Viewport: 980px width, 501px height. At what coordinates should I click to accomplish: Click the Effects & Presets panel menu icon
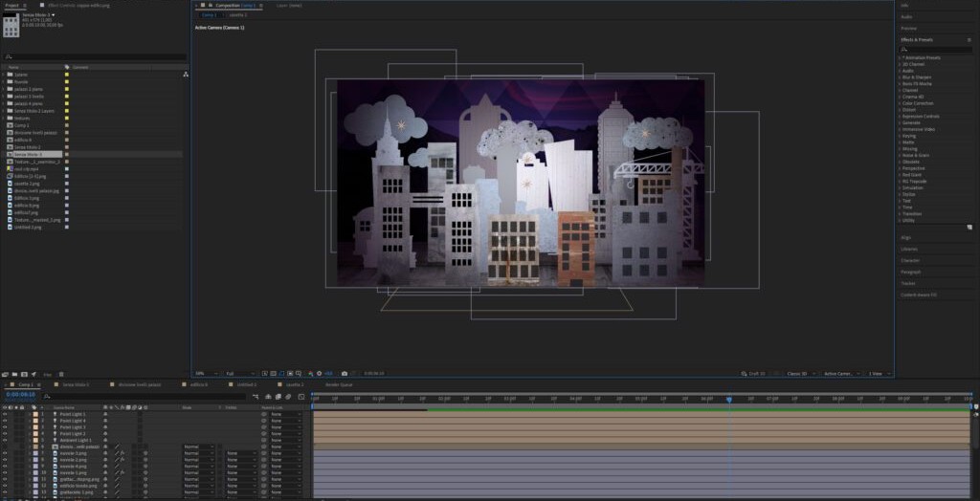pos(969,39)
